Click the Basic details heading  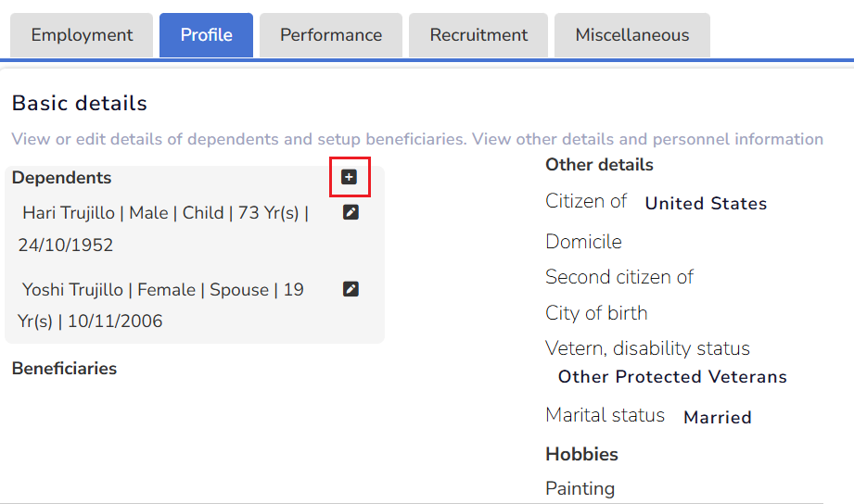coord(80,103)
